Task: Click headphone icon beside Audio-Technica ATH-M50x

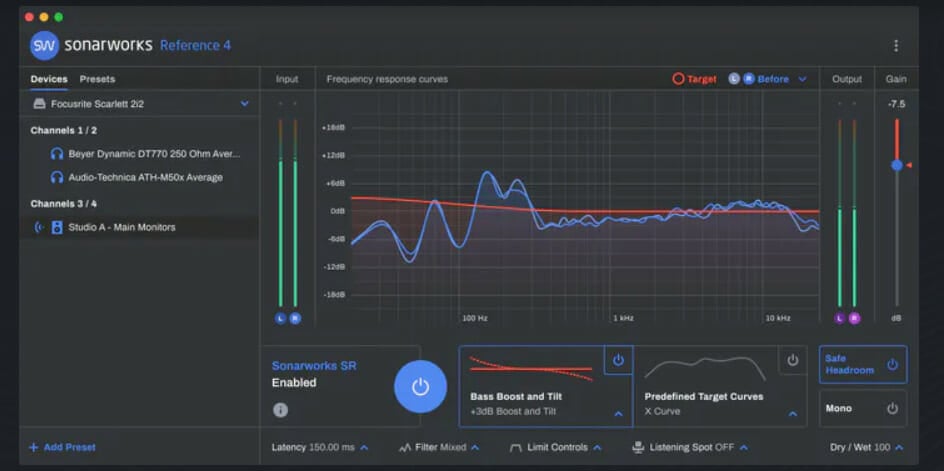Action: coord(57,177)
